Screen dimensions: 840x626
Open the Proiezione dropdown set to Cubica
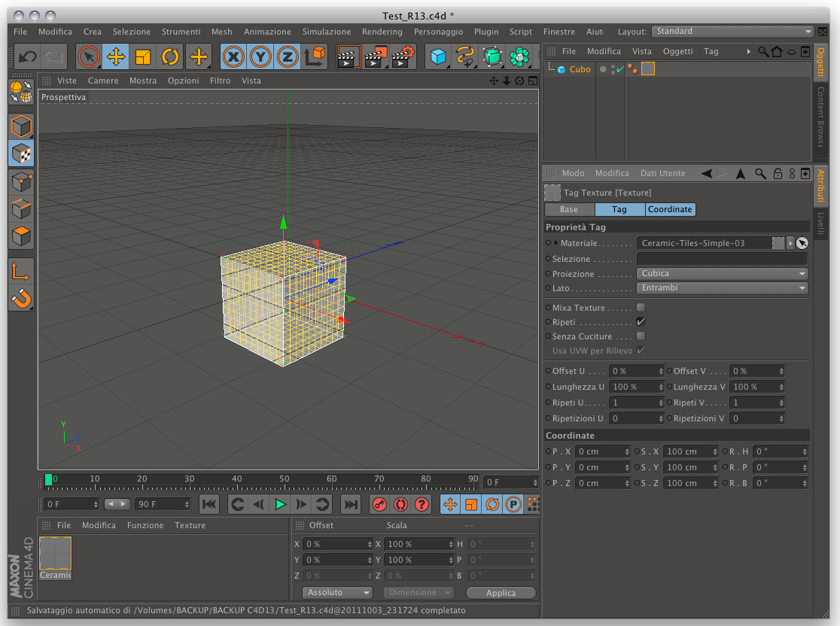point(722,274)
